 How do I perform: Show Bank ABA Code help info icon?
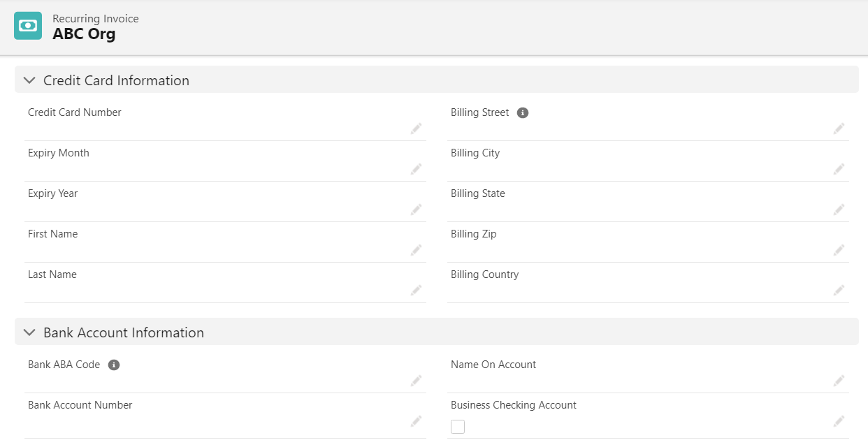click(114, 365)
